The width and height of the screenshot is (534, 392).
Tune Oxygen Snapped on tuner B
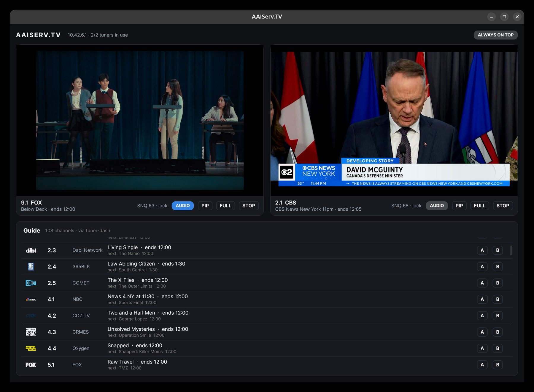[498, 348]
